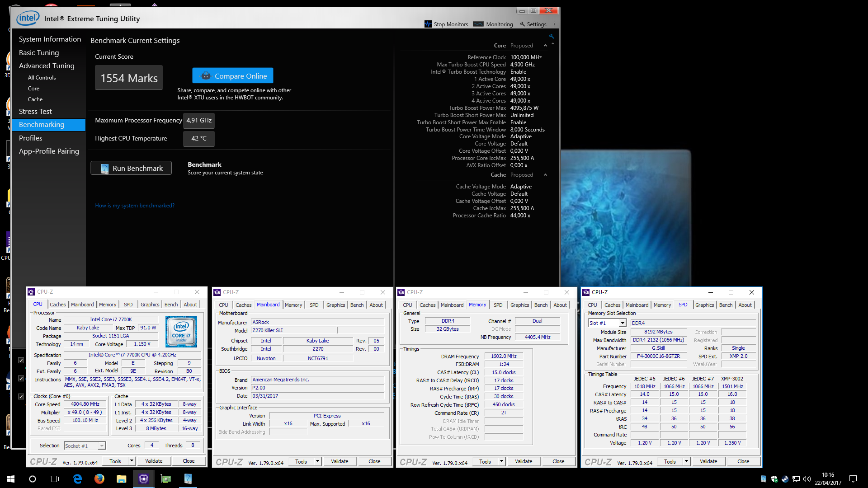Open Profiles in XTU sidebar

[31, 138]
